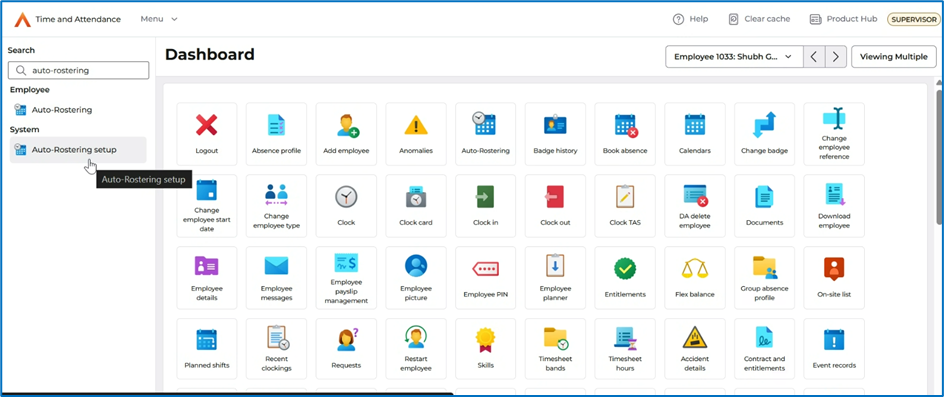944x397 pixels.
Task: Open the Absence profile tile
Action: coord(276,134)
